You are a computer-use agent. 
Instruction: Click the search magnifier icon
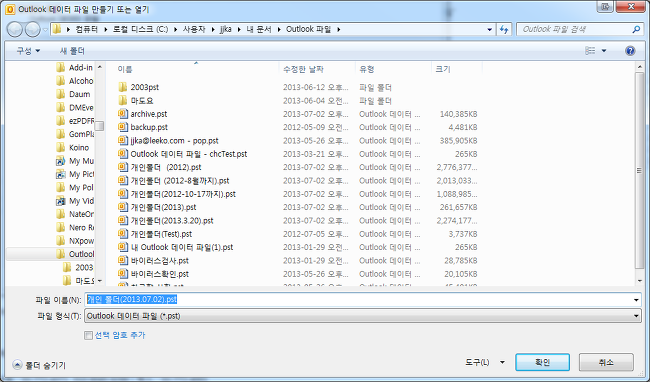[636, 29]
